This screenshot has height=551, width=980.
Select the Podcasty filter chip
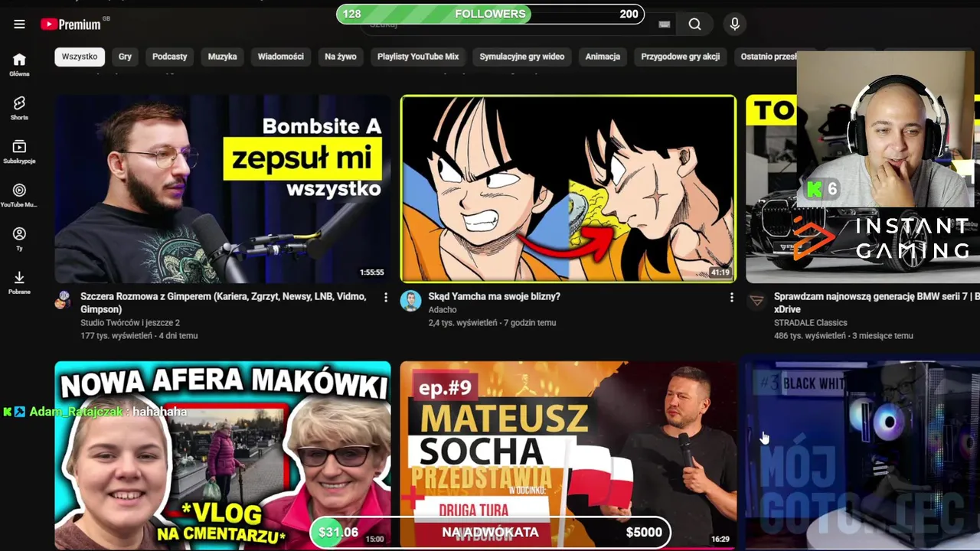point(170,57)
